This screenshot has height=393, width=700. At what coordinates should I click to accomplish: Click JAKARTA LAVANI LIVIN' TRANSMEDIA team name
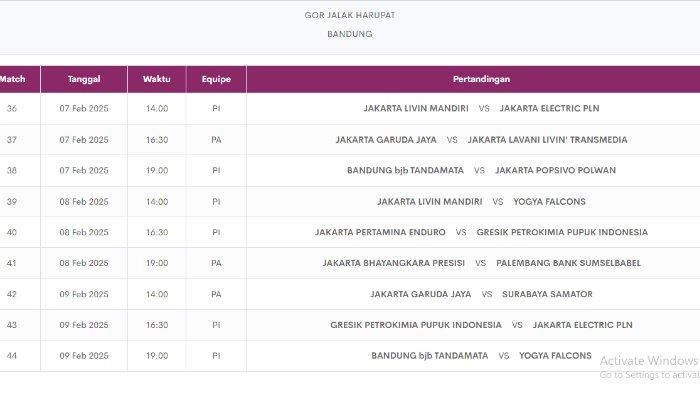547,140
